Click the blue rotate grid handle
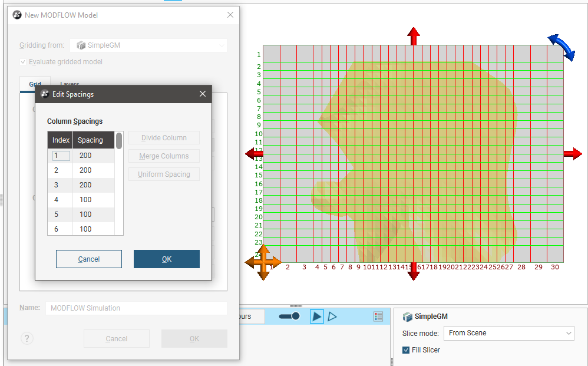The height and width of the screenshot is (366, 588). [561, 47]
